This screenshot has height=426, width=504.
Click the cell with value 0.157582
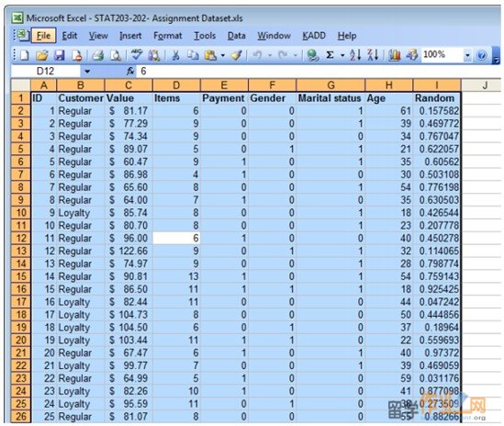[x=437, y=111]
